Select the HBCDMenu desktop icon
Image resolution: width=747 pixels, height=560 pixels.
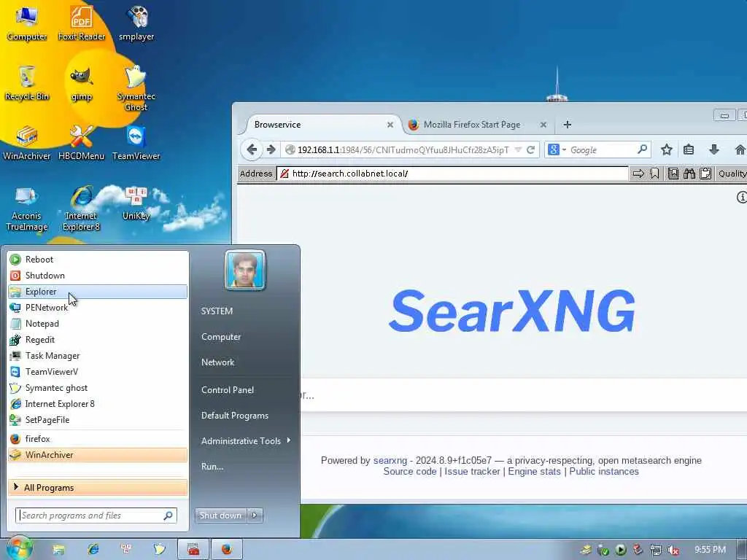pos(82,143)
